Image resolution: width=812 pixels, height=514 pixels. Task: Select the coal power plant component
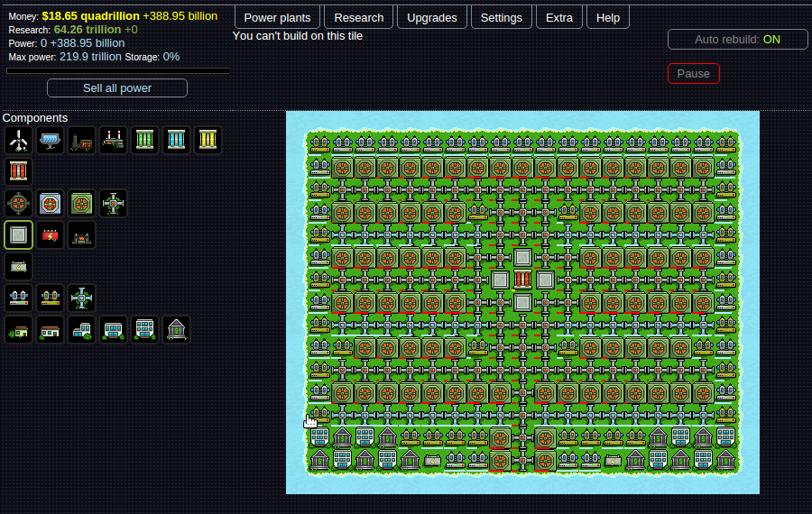point(82,141)
